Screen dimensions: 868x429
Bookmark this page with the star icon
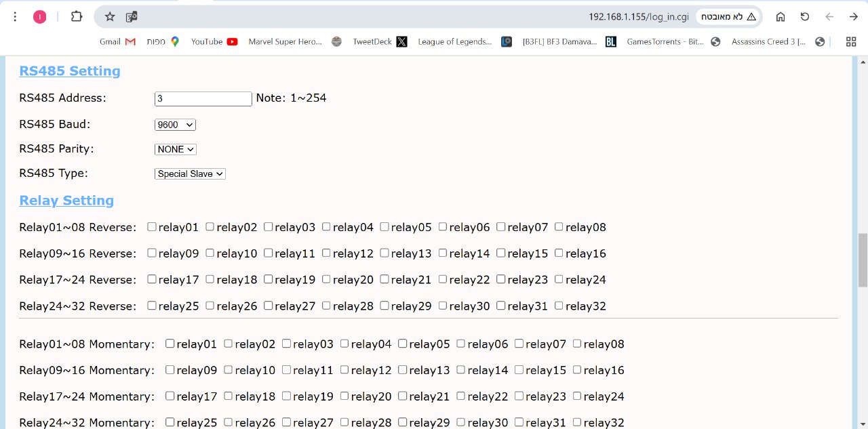coord(110,17)
